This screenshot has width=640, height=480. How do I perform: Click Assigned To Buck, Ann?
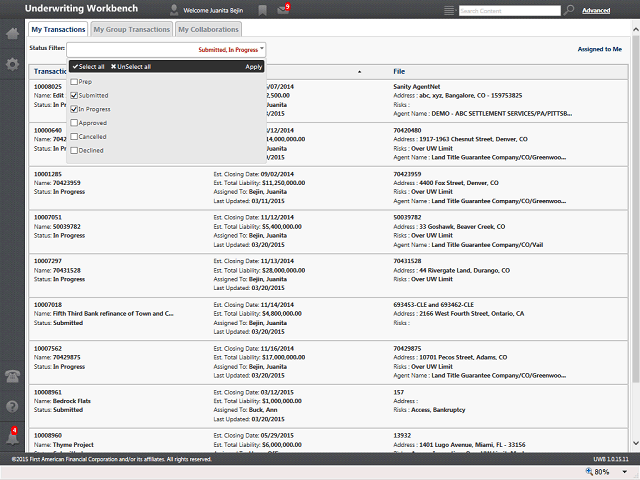pos(263,410)
